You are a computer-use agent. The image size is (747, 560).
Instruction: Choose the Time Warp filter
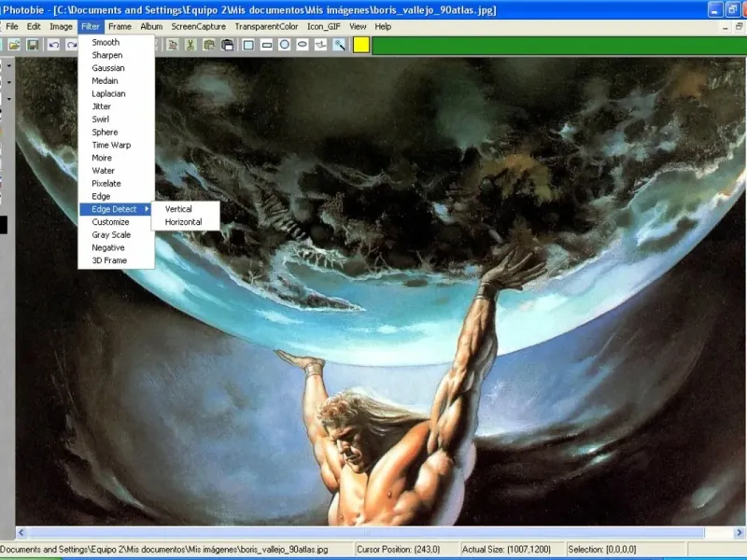[x=116, y=146]
